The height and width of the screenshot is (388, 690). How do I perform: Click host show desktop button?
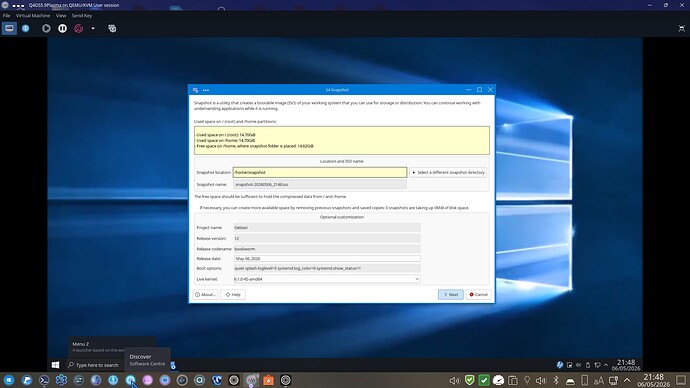[x=681, y=380]
